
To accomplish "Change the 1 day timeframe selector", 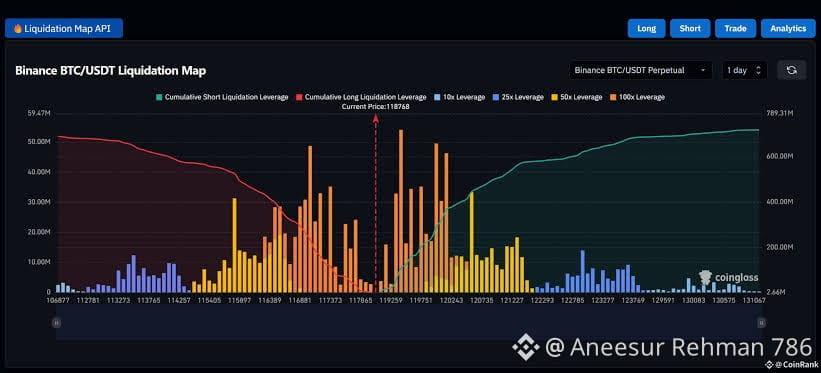I will coord(744,70).
